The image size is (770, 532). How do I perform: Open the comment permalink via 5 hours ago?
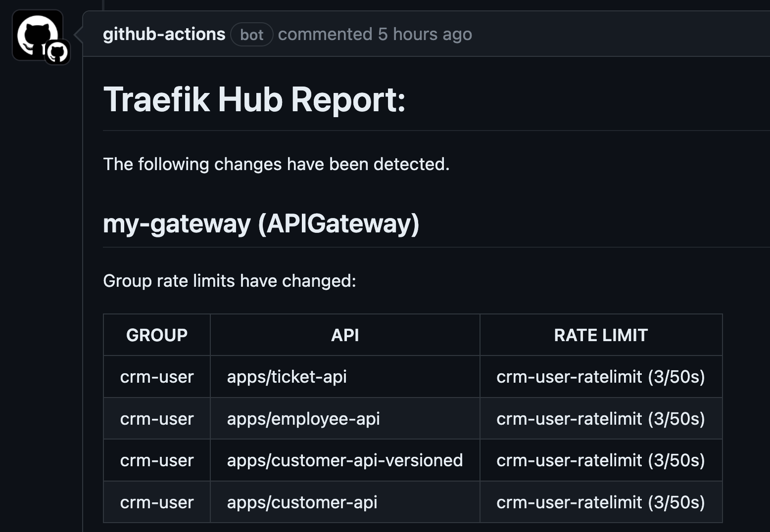(425, 34)
